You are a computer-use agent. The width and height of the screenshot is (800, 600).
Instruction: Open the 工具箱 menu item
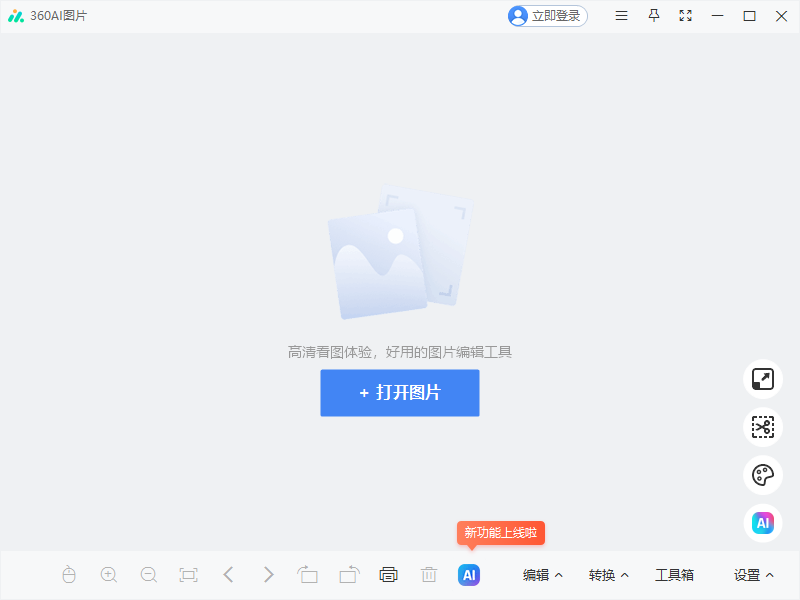[676, 574]
